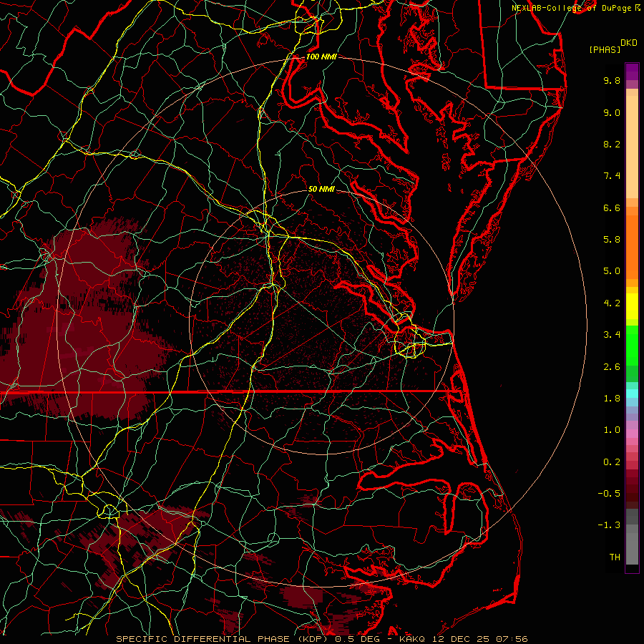This screenshot has height=644, width=644.
Task: Click the 2.6 value on the color scale
Action: 612,367
